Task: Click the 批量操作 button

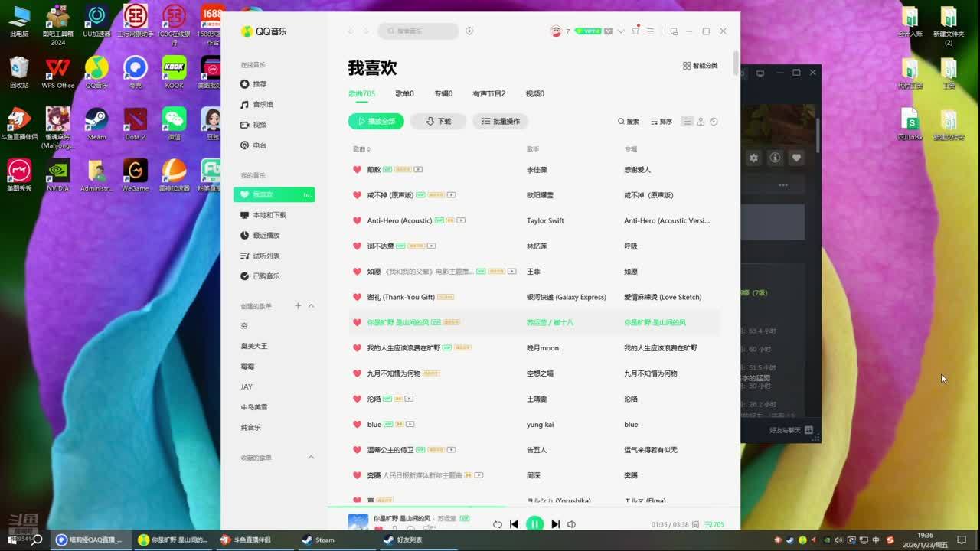Action: click(x=500, y=121)
